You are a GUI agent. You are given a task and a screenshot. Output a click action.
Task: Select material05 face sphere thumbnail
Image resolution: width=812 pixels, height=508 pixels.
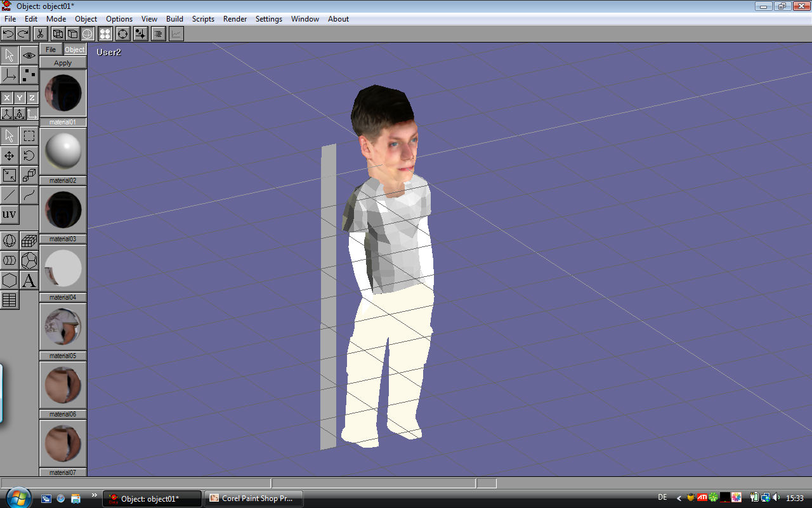pos(63,327)
